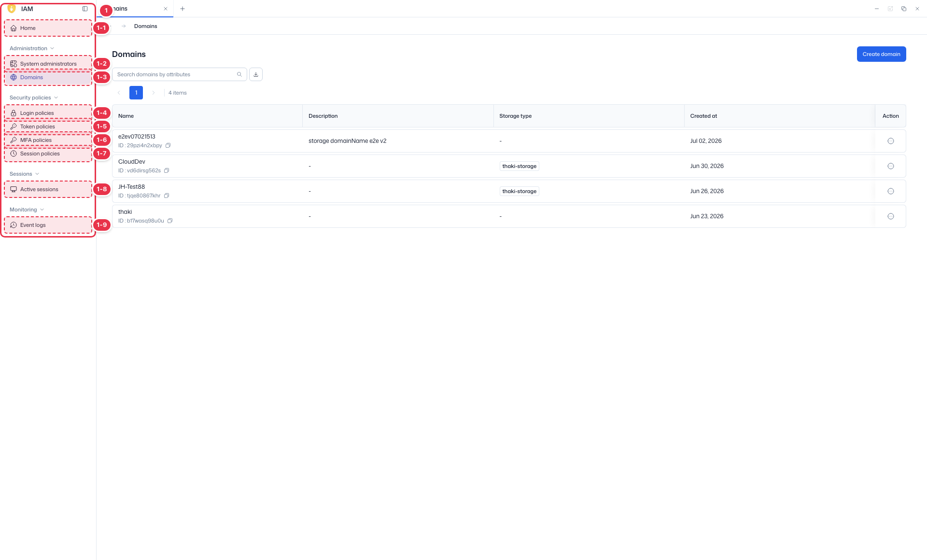Click thaki-storage tag in the CloudDev row
Viewport: 927px width, 560px height.
coord(520,166)
